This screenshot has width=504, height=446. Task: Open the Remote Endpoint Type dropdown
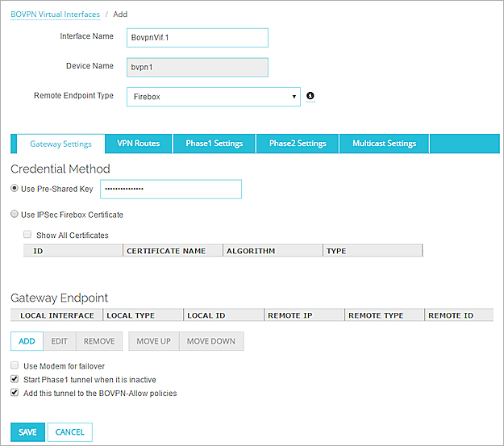click(x=214, y=97)
